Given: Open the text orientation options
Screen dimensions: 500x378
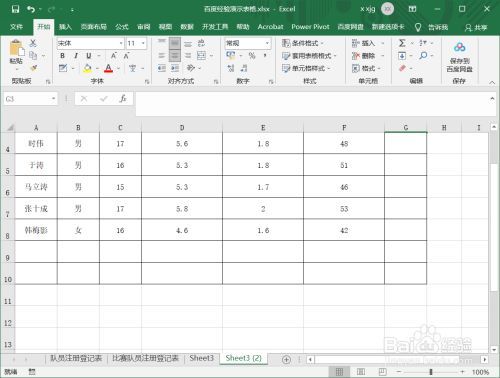Looking at the screenshot, I should coord(191,68).
